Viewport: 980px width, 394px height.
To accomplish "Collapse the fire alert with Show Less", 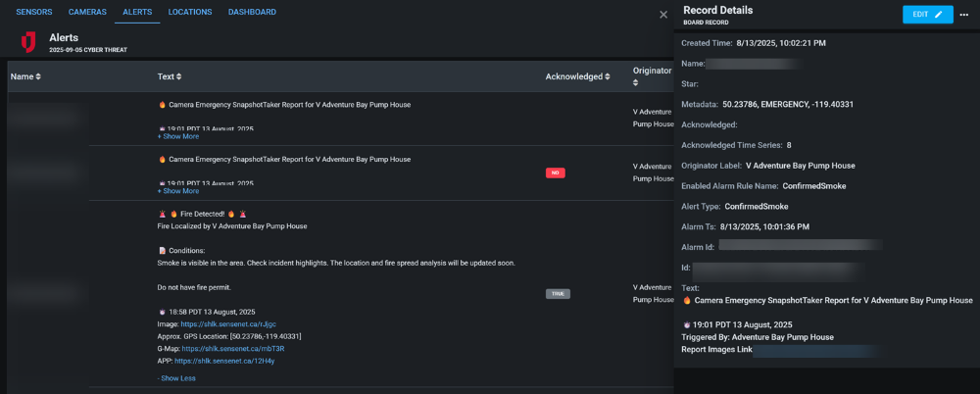I will pyautogui.click(x=176, y=378).
